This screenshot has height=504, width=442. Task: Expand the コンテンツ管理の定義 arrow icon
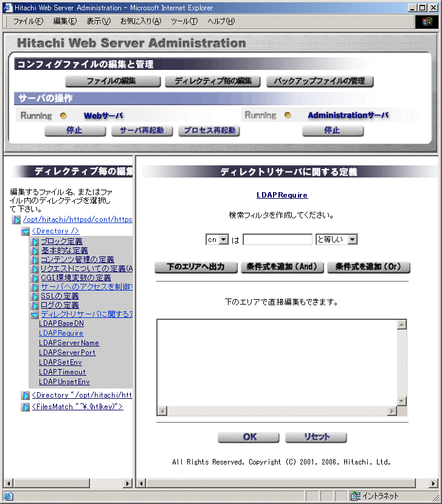pyautogui.click(x=35, y=260)
